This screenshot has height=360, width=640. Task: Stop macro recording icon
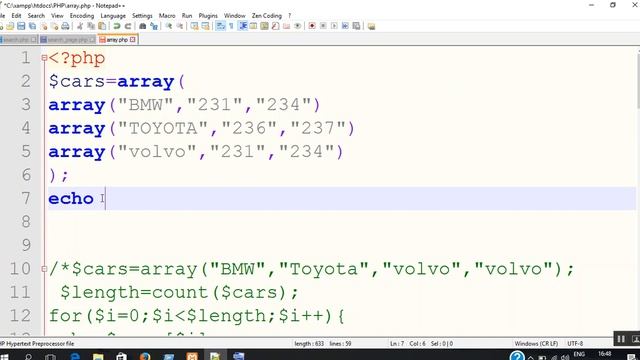point(323,26)
